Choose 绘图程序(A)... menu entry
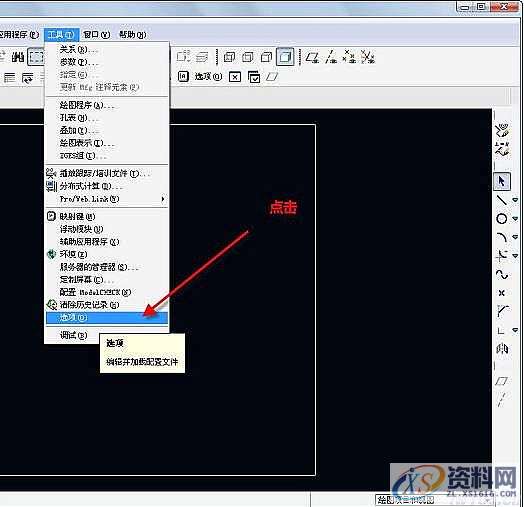 [107, 105]
